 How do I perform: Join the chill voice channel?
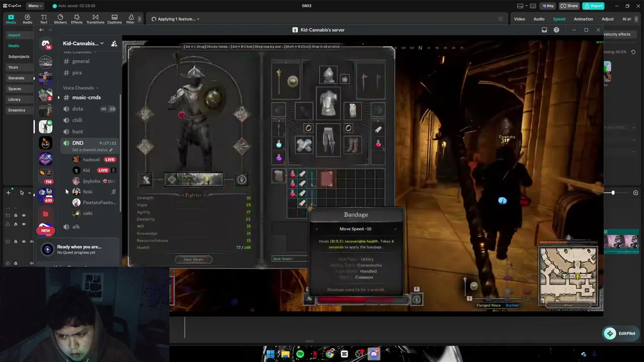pyautogui.click(x=77, y=120)
